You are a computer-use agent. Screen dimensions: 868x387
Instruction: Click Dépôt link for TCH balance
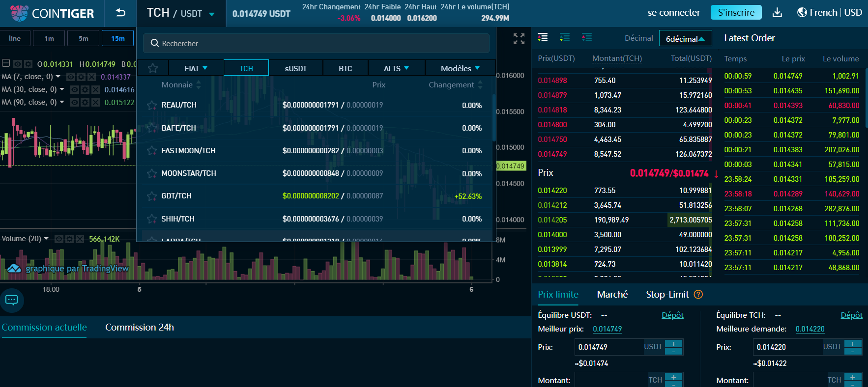(851, 315)
